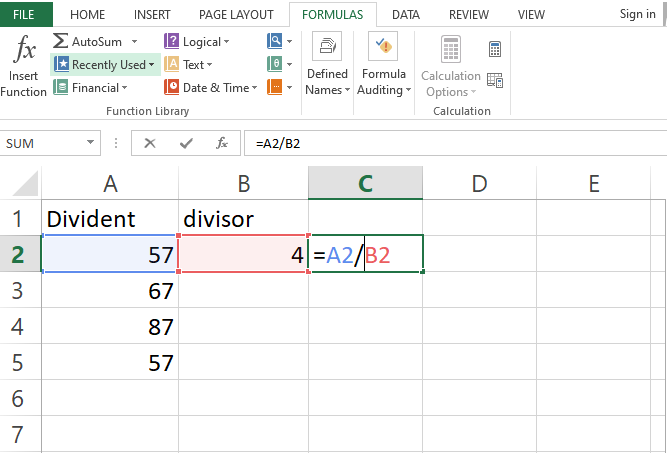
Task: Switch to the VIEW tab
Action: [x=531, y=15]
